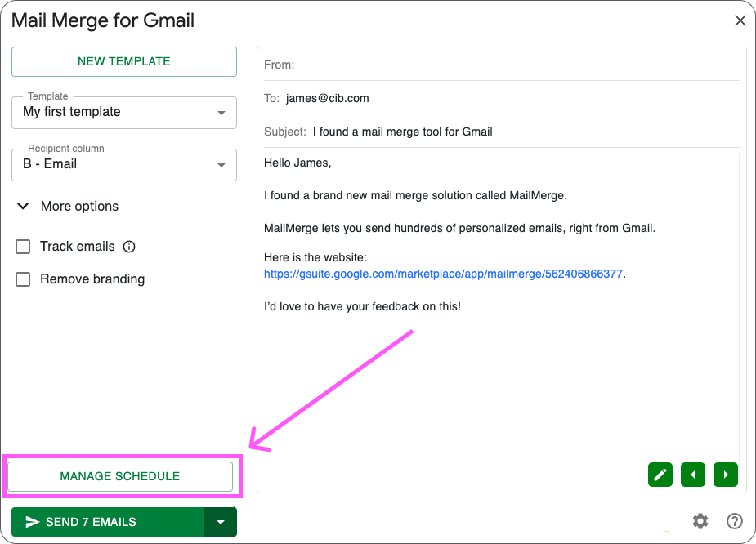The width and height of the screenshot is (756, 544).
Task: Click the NEW TEMPLATE button
Action: tap(124, 61)
